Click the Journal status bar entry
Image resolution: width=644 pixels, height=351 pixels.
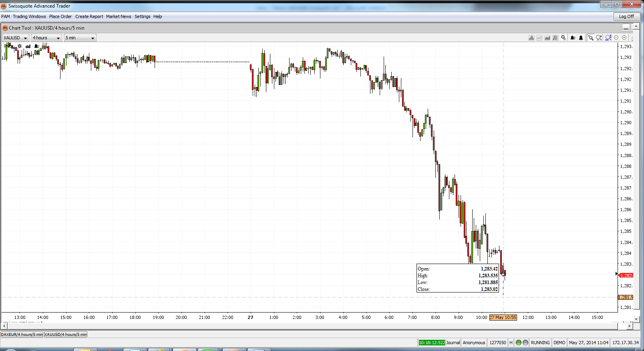point(453,343)
